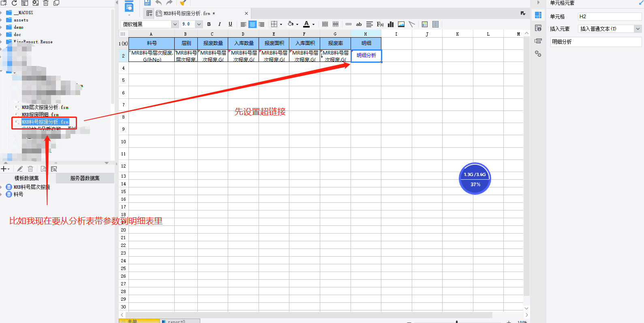This screenshot has width=644, height=323.
Task: Click the new folder icon in file panel
Action: pyautogui.click(x=4, y=3)
